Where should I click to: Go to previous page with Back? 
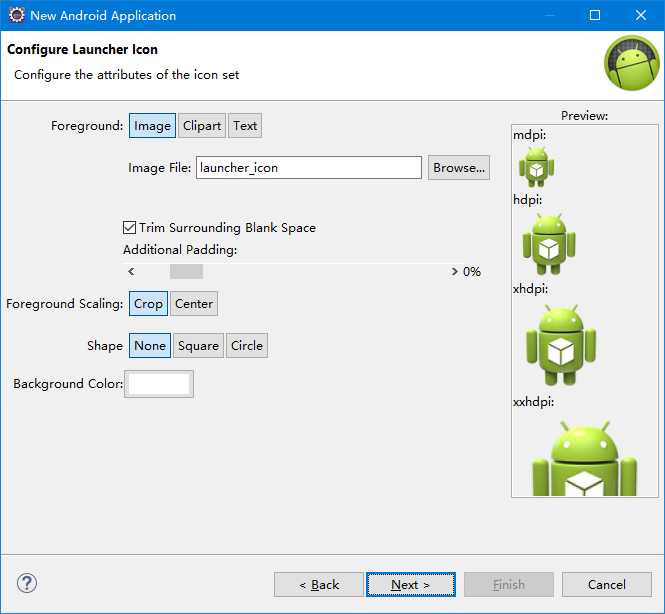click(x=319, y=584)
